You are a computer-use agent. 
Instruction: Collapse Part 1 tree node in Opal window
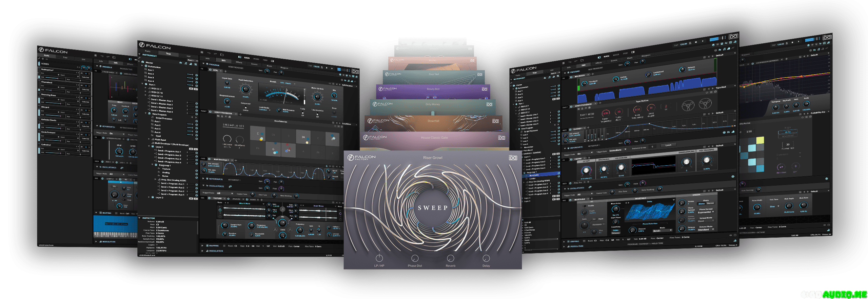pos(142,84)
